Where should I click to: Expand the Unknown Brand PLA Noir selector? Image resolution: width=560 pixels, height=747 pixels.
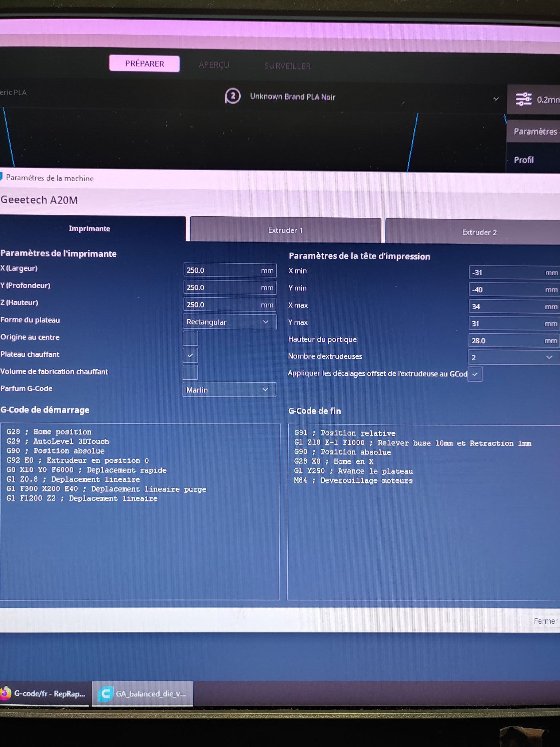(x=496, y=99)
